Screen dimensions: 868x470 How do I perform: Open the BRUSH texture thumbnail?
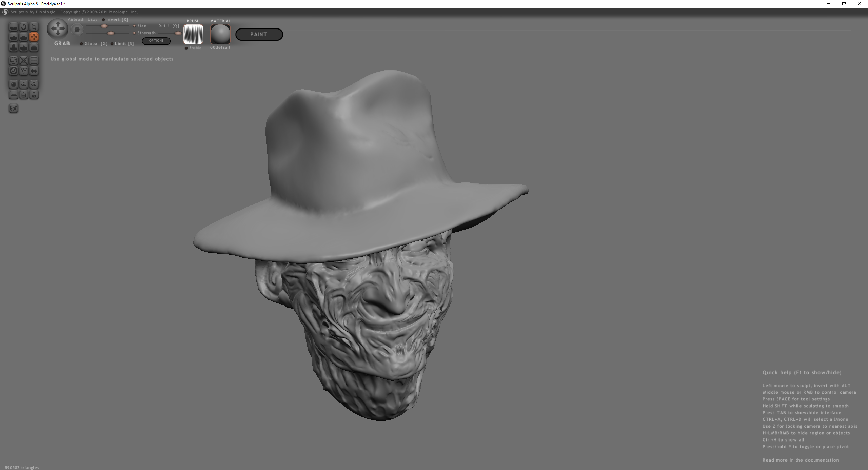193,34
